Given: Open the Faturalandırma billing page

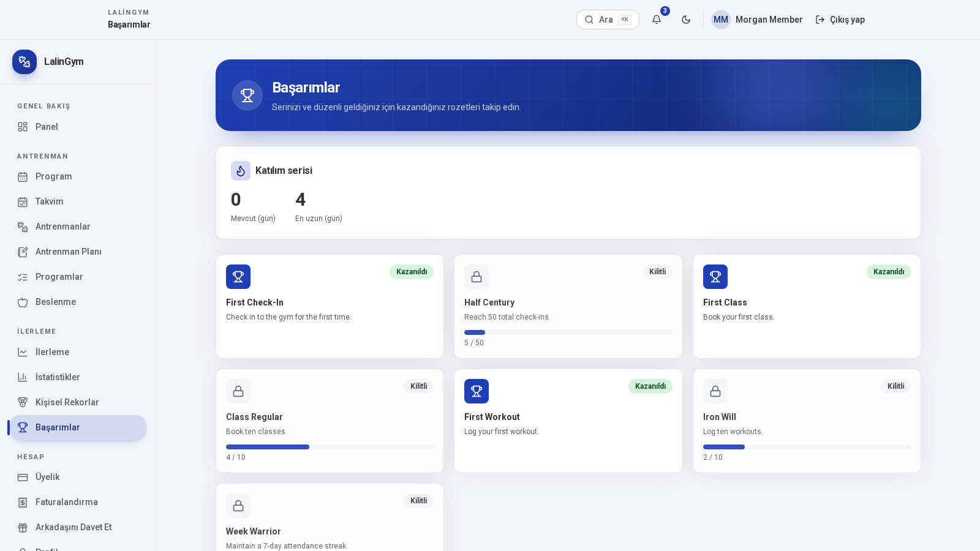Looking at the screenshot, I should coord(78,502).
